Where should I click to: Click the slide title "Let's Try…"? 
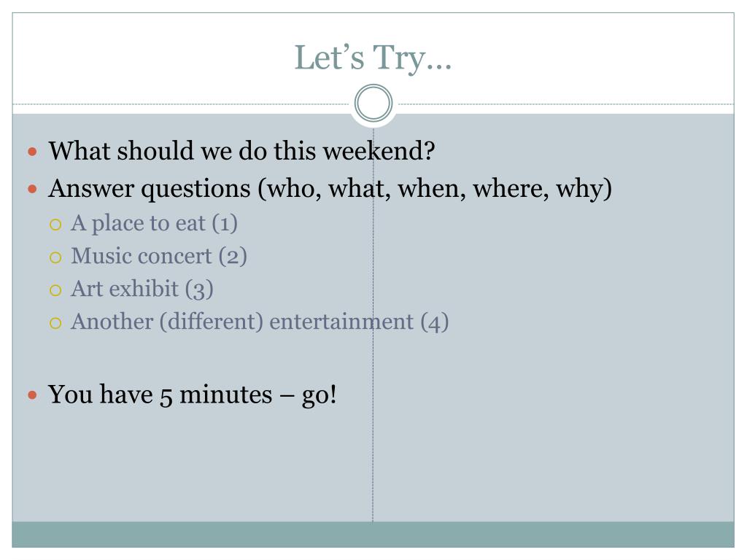click(x=373, y=58)
